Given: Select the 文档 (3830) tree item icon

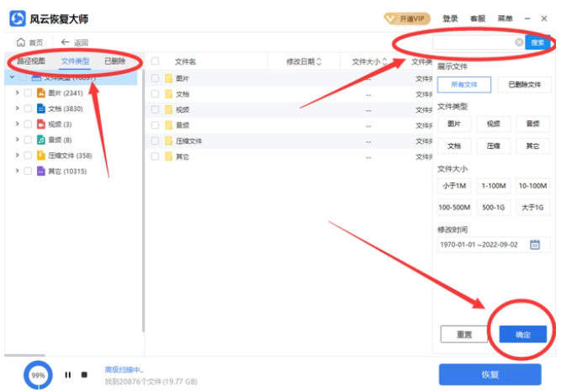Looking at the screenshot, I should (40, 109).
